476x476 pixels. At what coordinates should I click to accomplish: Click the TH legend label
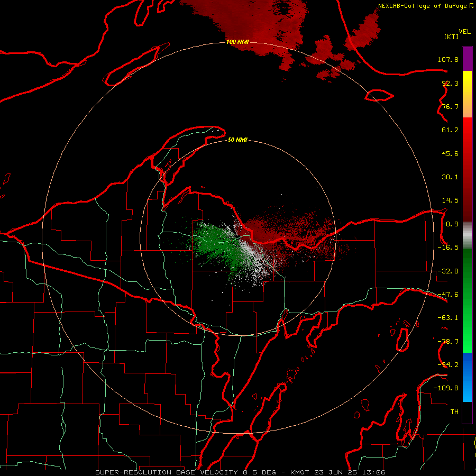tap(454, 412)
